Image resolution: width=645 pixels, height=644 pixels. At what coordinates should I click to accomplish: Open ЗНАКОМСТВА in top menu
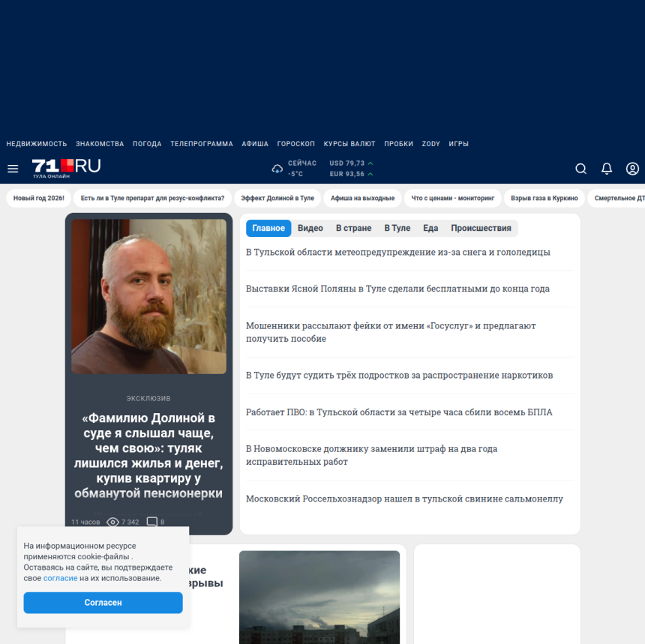pos(100,144)
